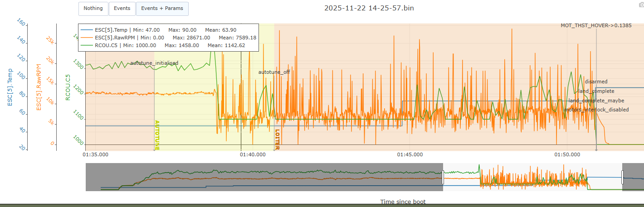The image size is (644, 207).
Task: Click the disarmed event label
Action: 596,82
